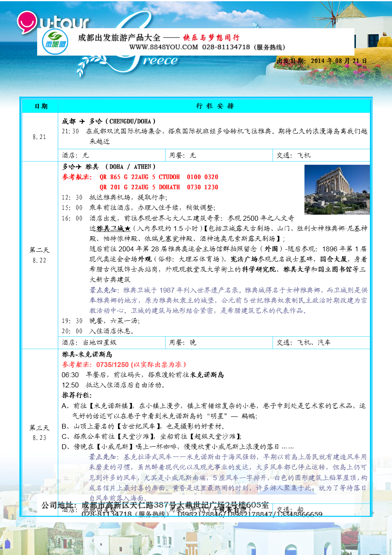Open the Parthenon photo thumbnail
This screenshot has width=392, height=555.
pyautogui.click(x=337, y=190)
